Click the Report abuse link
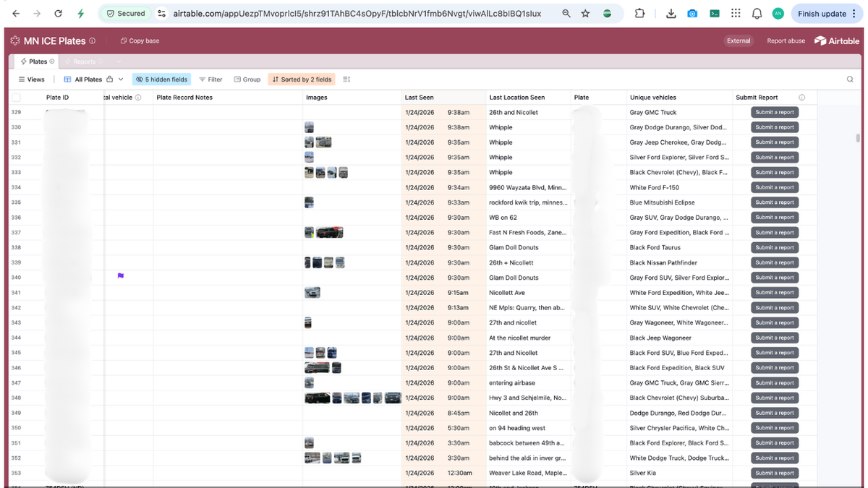 pos(786,40)
